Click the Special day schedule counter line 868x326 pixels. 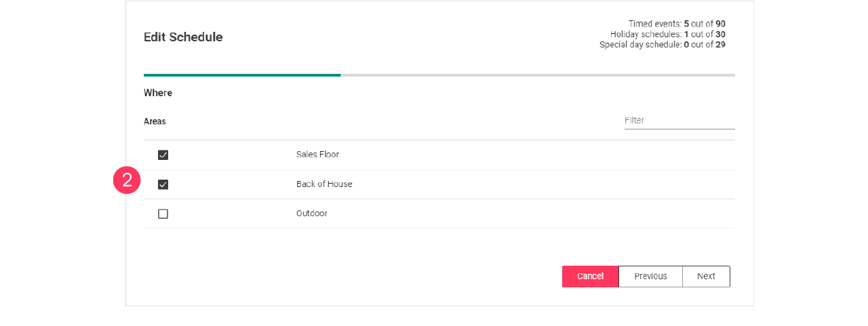pyautogui.click(x=662, y=45)
